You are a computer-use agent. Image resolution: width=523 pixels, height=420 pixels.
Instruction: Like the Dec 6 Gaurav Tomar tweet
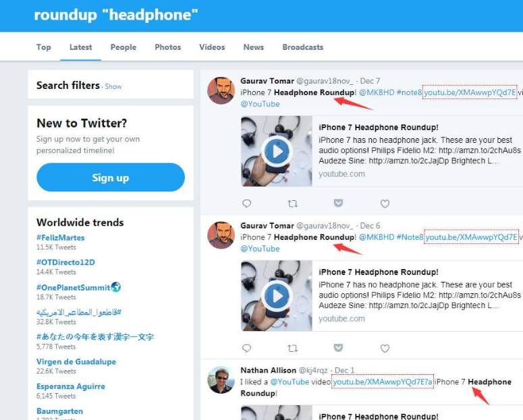385,348
